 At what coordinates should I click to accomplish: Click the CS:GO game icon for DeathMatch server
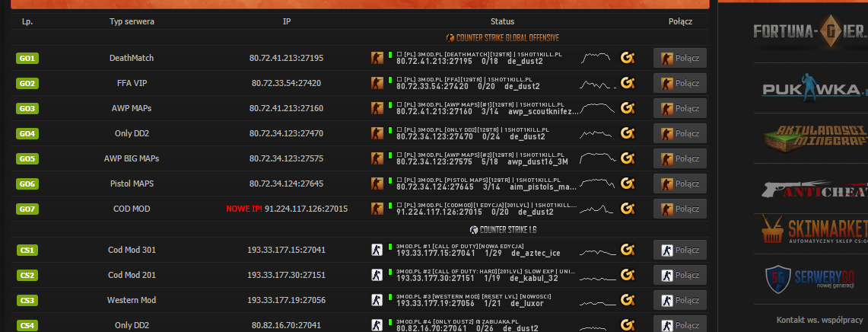click(377, 58)
